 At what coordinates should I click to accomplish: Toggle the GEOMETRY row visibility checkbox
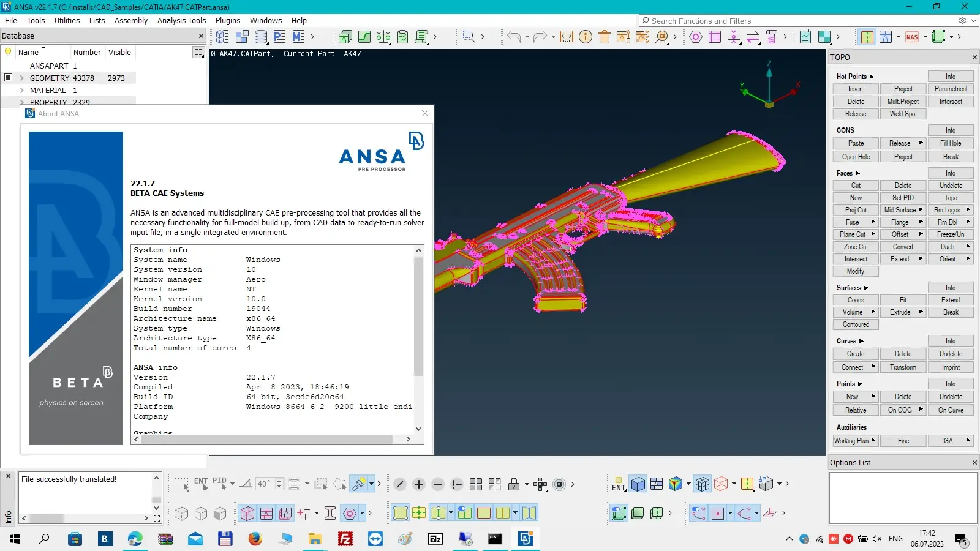point(8,78)
